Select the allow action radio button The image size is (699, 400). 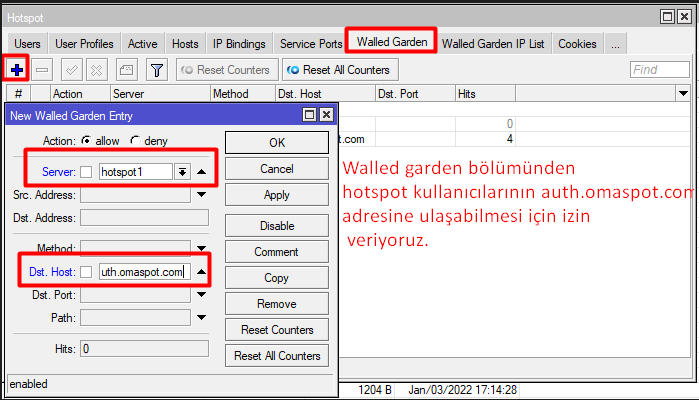(86, 141)
